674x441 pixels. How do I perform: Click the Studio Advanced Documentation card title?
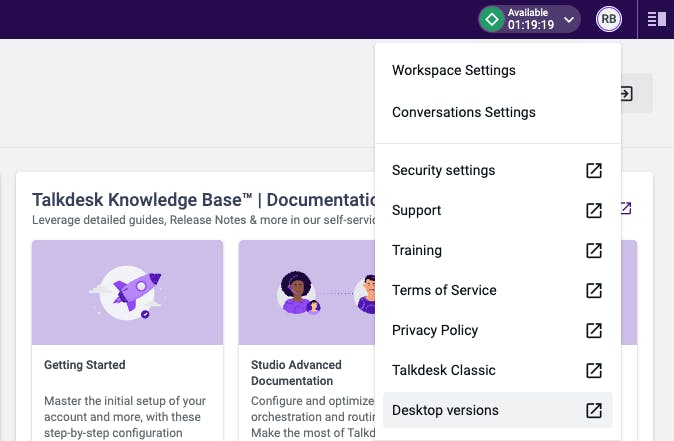[296, 373]
